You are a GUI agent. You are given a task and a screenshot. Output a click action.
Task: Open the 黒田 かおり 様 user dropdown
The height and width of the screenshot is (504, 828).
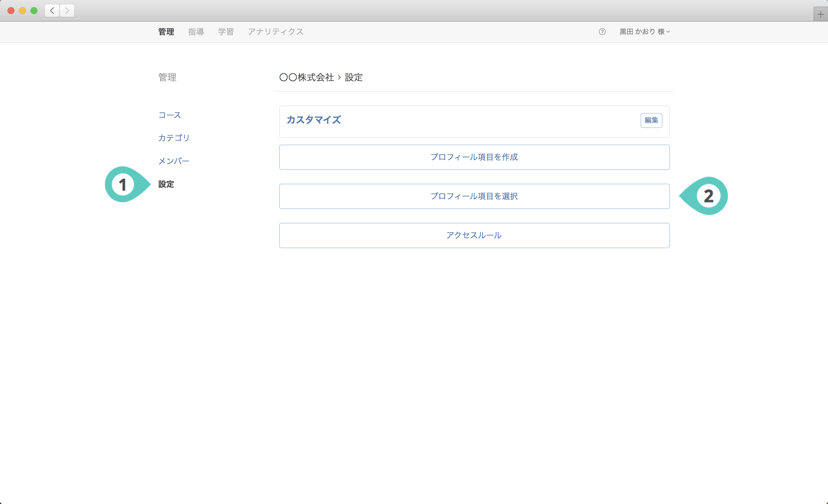click(644, 32)
